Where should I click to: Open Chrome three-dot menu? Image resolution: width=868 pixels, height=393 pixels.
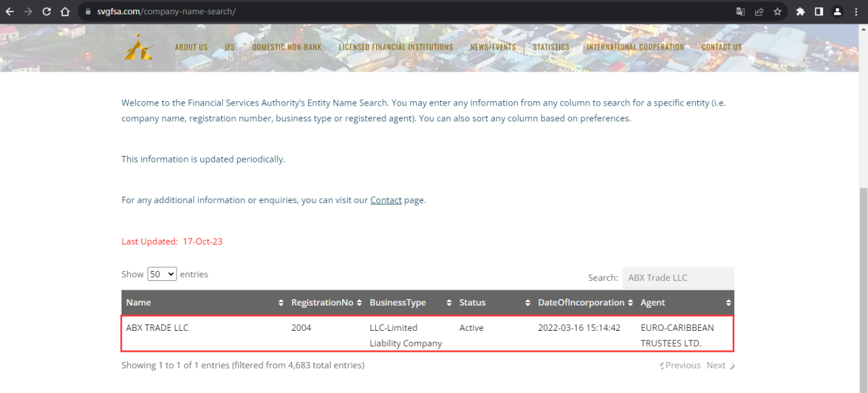[x=856, y=12]
